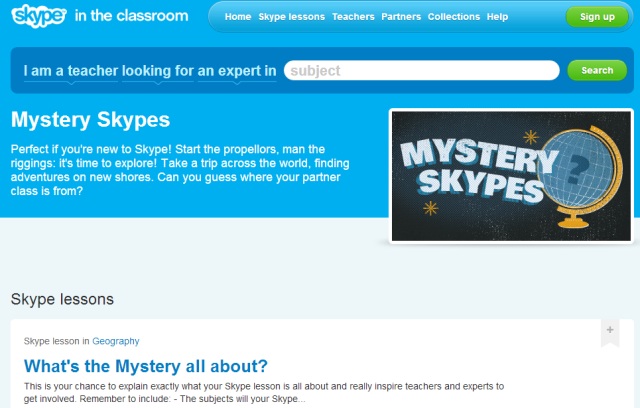The image size is (640, 408).
Task: Go to Skype lessons in the navigation
Action: (291, 17)
